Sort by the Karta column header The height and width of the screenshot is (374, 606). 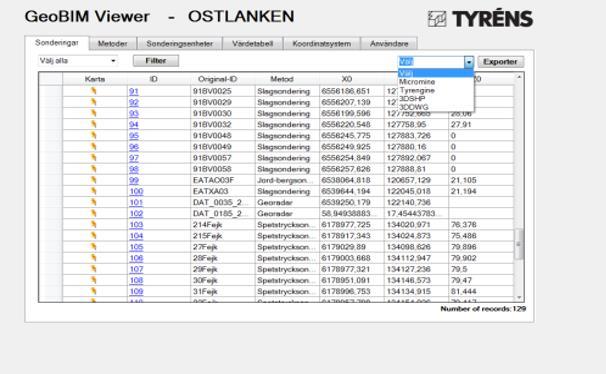tap(95, 79)
